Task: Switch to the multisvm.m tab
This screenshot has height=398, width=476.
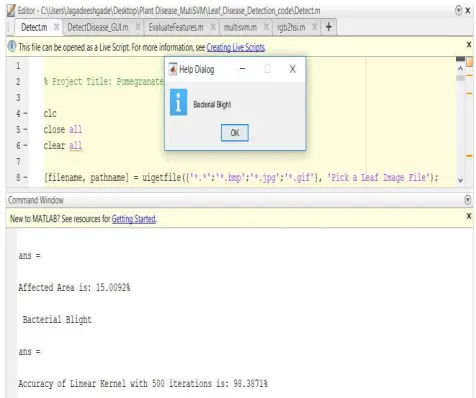Action: tap(240, 27)
